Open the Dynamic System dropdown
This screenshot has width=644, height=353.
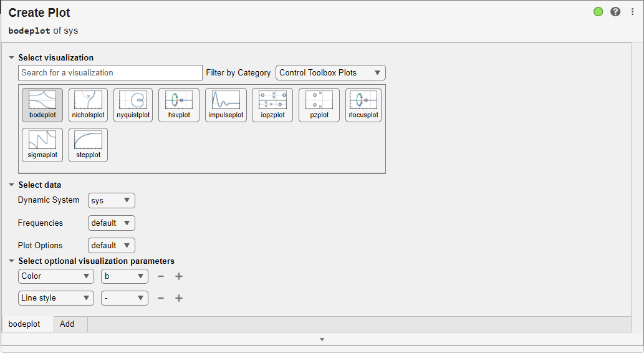coord(112,201)
